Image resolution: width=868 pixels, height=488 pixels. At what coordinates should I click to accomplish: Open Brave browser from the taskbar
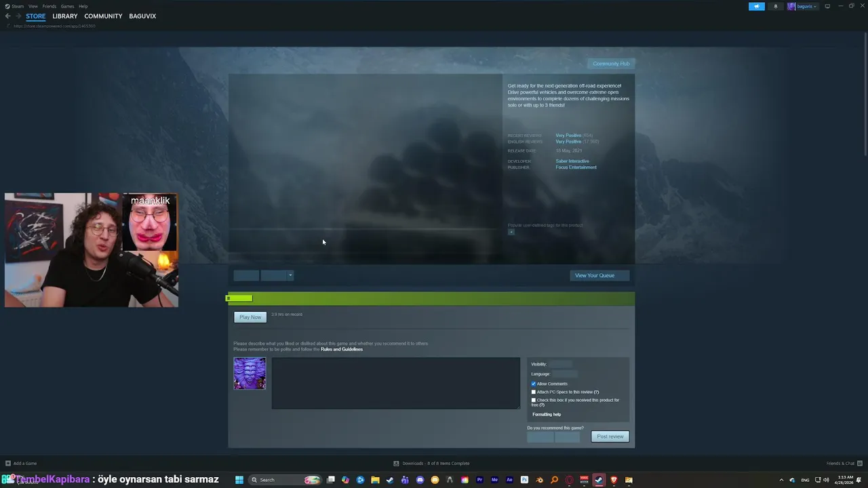(x=614, y=480)
